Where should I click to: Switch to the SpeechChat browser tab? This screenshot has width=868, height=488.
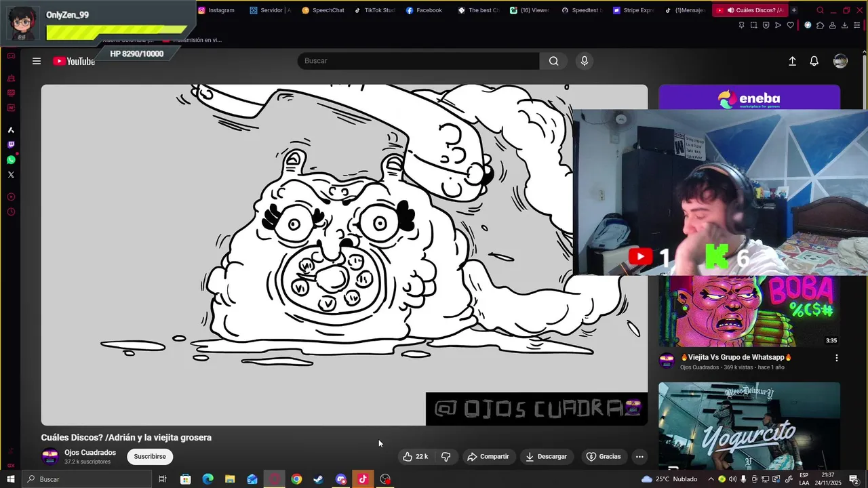point(323,10)
